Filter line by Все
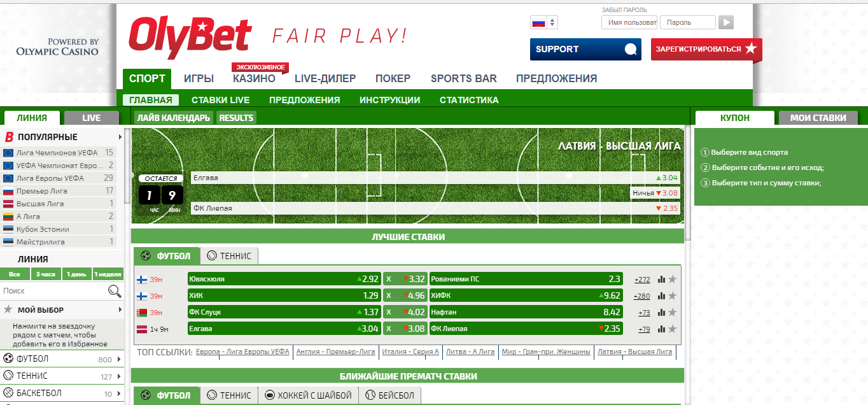The image size is (868, 405). [x=15, y=274]
